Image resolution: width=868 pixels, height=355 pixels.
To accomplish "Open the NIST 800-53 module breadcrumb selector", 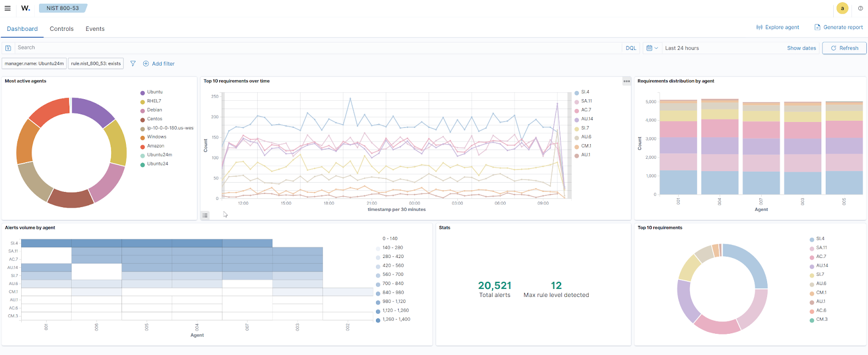I will point(62,8).
